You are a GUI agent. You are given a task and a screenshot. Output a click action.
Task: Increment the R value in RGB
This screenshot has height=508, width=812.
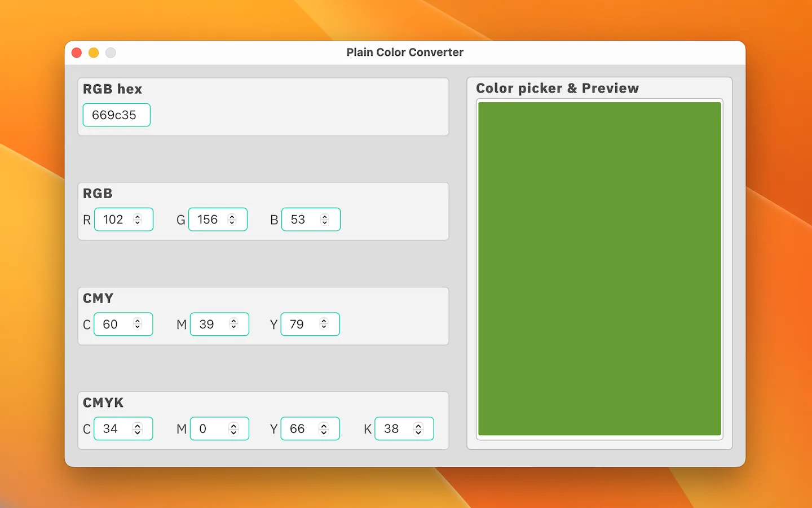point(138,217)
